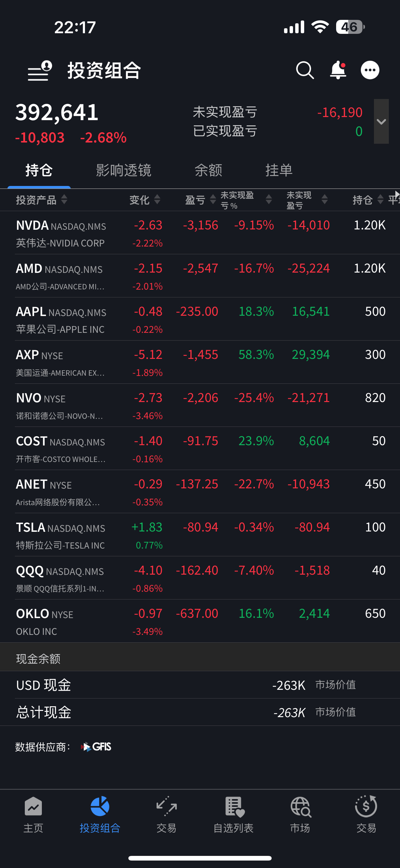Open the account menu icon beside 投资组合
This screenshot has height=868, width=400.
40,71
